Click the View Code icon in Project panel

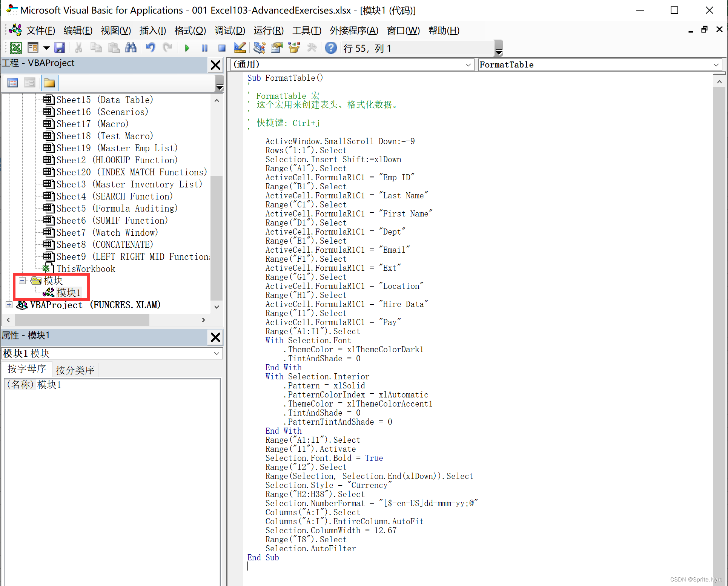[13, 83]
